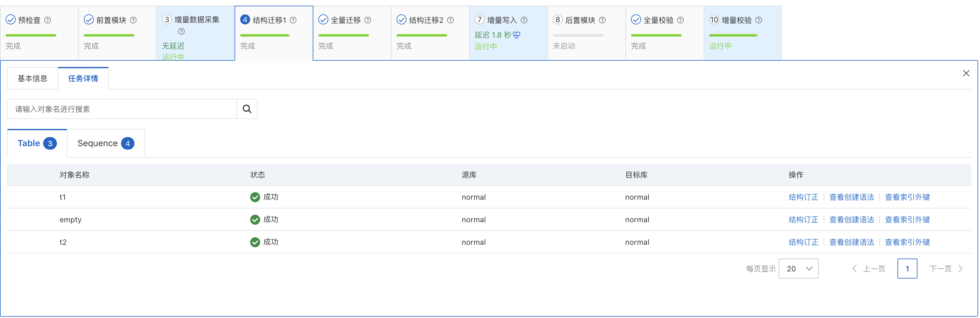Click the help icon beside 结构迁移2

[450, 20]
